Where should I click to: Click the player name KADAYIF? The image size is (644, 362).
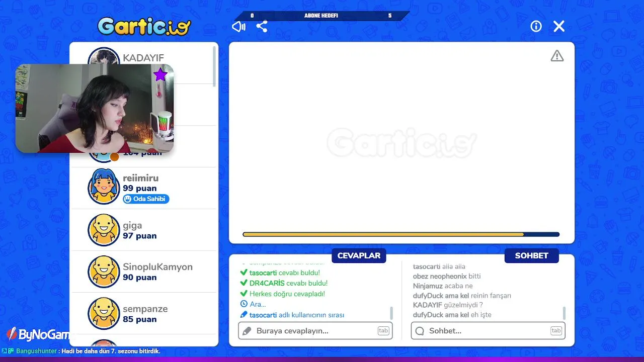tap(143, 58)
